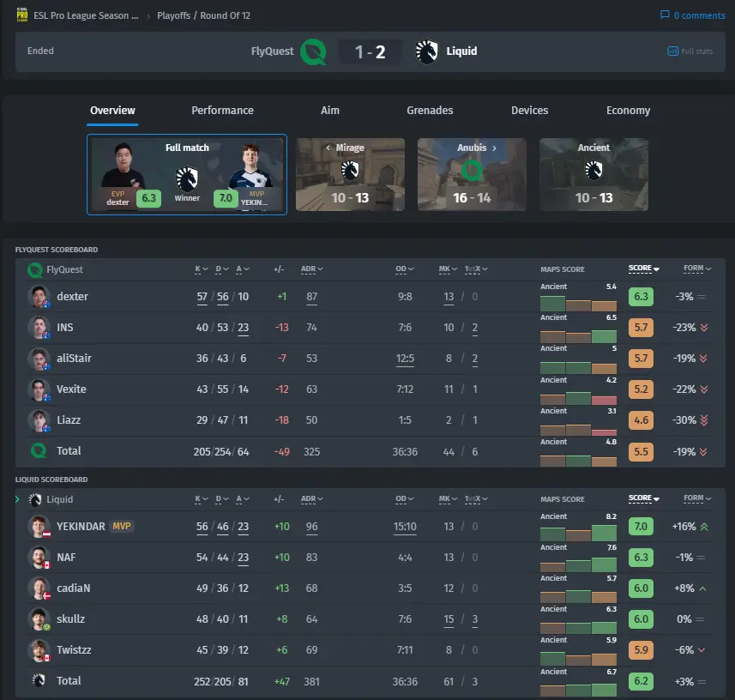Click Liquid team name in match header

click(461, 51)
